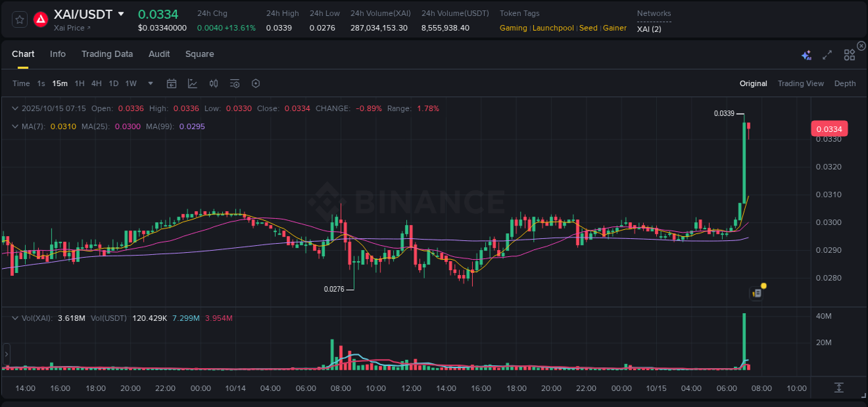
Task: Open the widgets layout grid icon
Action: click(849, 53)
